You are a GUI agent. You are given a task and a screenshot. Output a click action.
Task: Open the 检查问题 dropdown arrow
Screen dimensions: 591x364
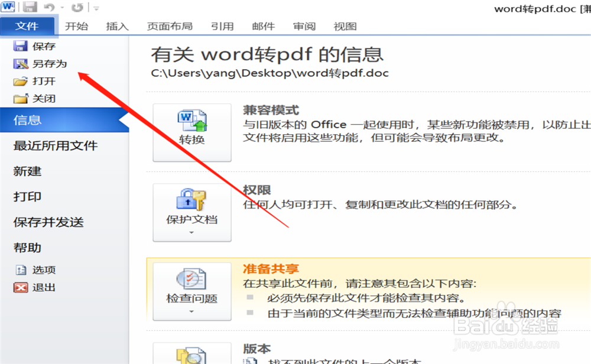[x=191, y=312]
